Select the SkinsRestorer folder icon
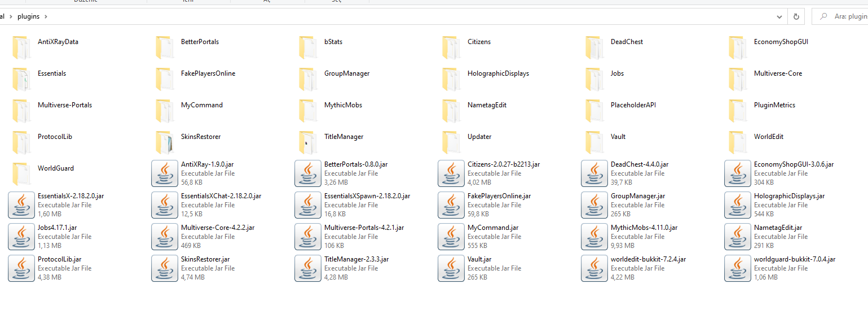 point(164,142)
